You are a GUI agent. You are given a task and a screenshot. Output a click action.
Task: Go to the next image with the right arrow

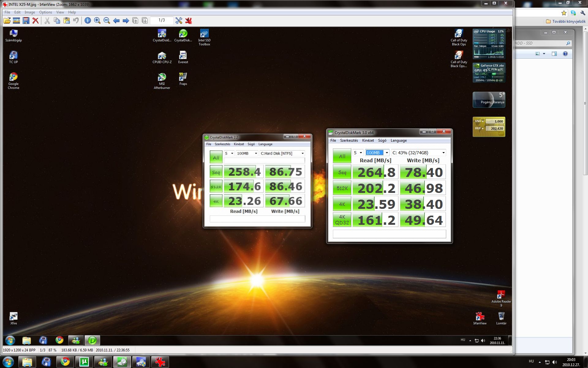pyautogui.click(x=126, y=21)
